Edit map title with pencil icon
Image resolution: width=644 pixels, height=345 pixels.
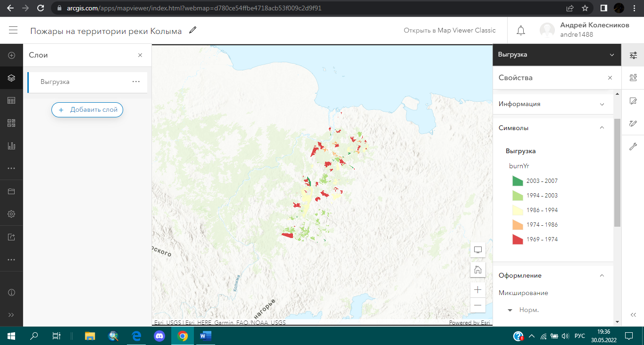(x=192, y=31)
